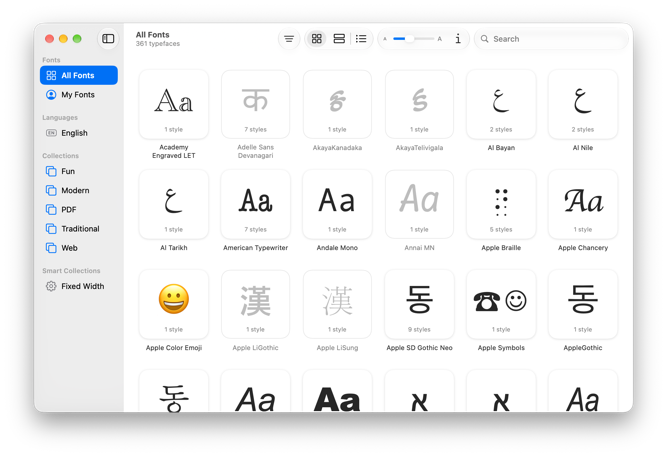This screenshot has width=667, height=457.
Task: Switch to samples view icon
Action: tap(339, 39)
